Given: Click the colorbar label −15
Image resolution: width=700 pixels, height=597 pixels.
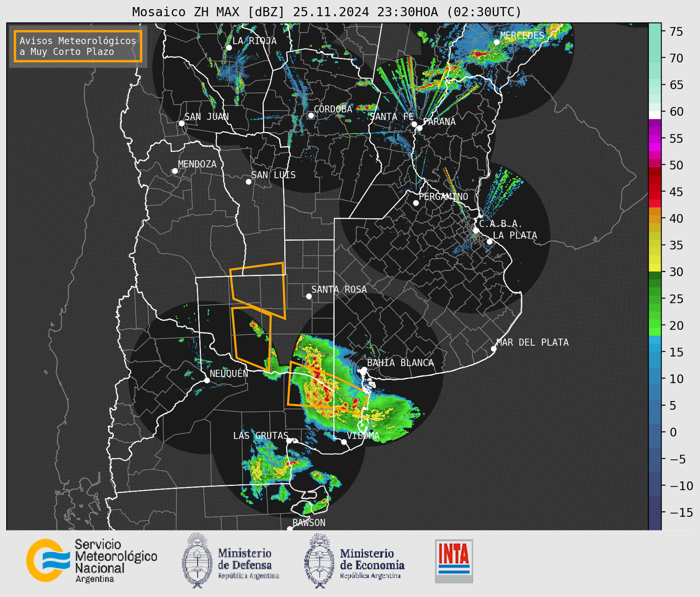Looking at the screenshot, I should click(x=681, y=512).
